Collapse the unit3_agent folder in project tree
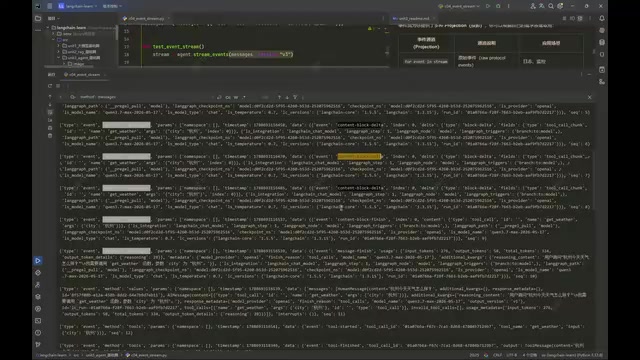 [x=59, y=58]
